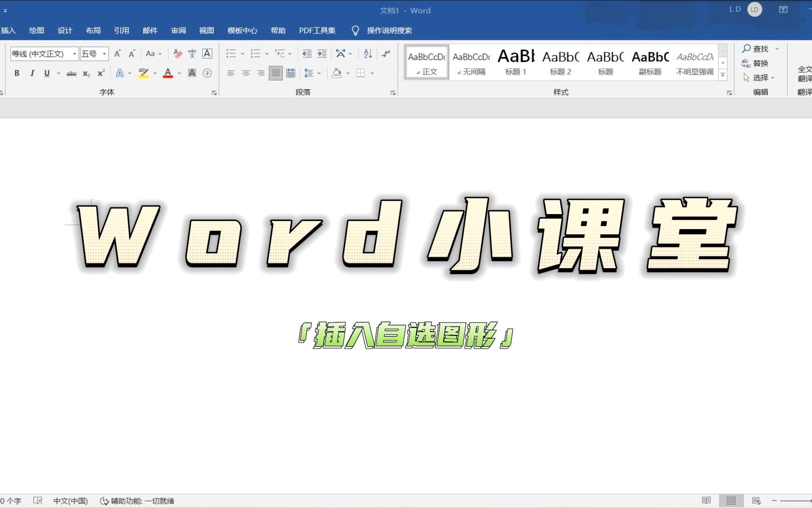This screenshot has width=812, height=508.
Task: Apply the 标题 1 style
Action: [x=516, y=62]
